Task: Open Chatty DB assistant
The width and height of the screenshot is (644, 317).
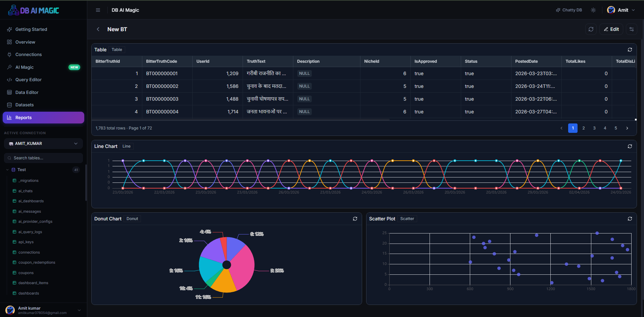Action: [569, 10]
